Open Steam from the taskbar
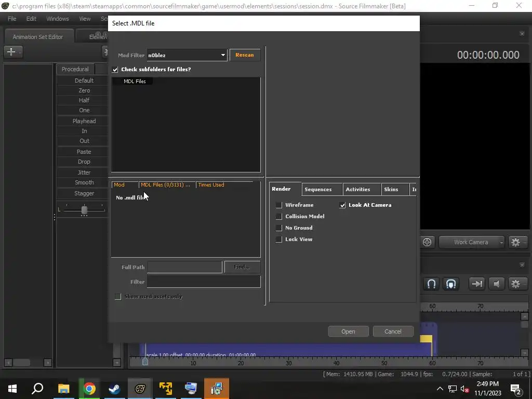This screenshot has width=532, height=399. coord(114,389)
